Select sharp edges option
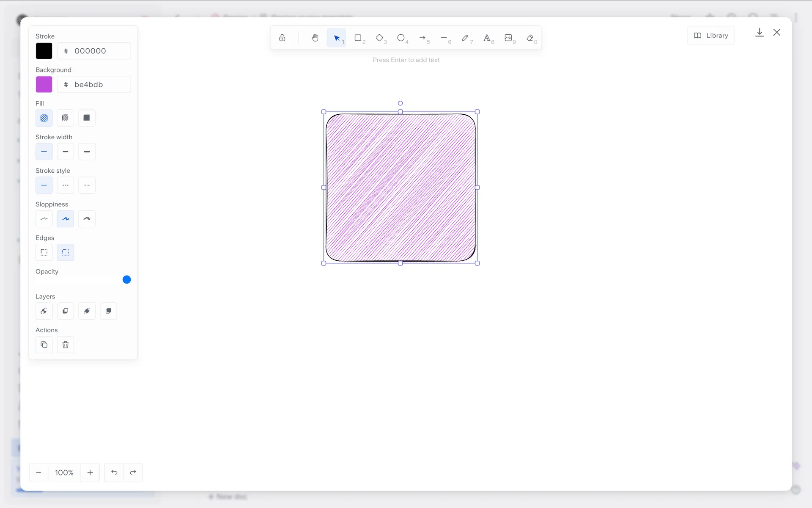This screenshot has height=508, width=812. [x=44, y=252]
